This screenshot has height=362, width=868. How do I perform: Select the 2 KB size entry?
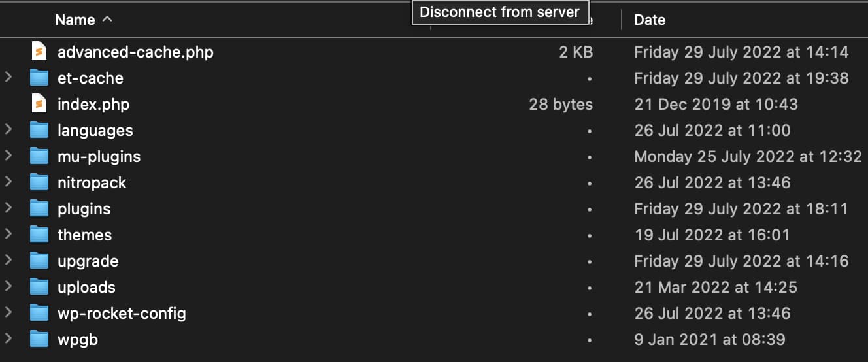coord(576,52)
